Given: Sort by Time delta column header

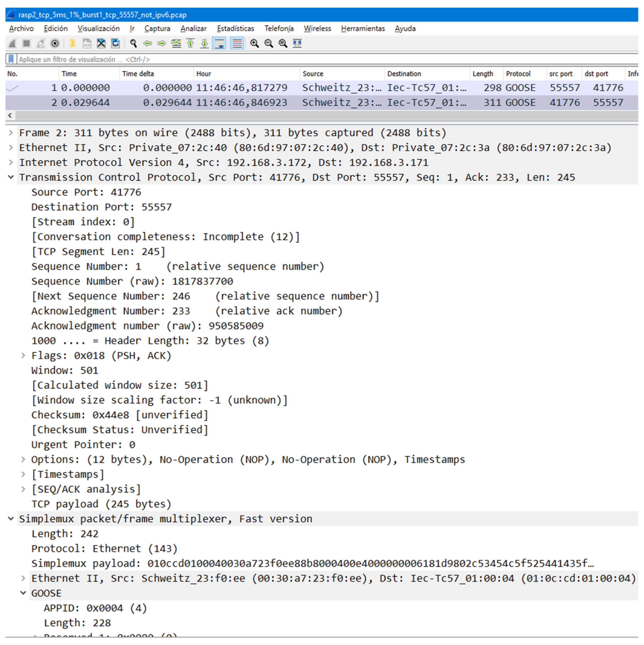Looking at the screenshot, I should coord(138,74).
